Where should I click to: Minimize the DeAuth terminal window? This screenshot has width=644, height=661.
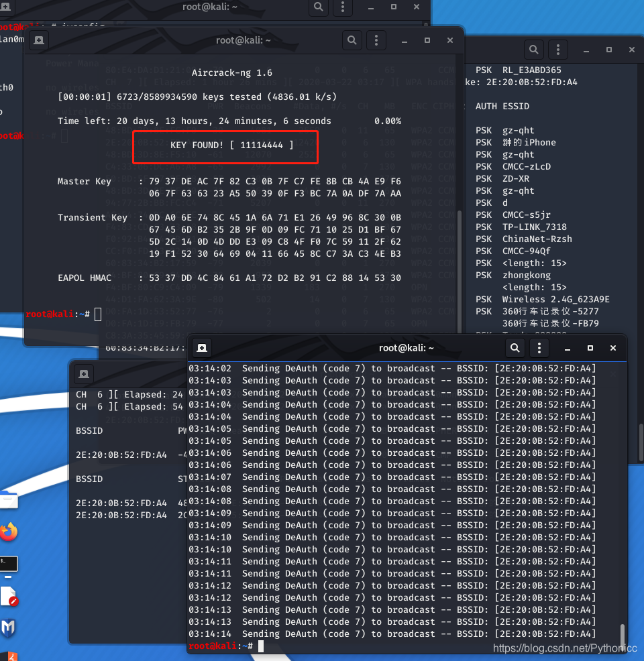coord(568,348)
